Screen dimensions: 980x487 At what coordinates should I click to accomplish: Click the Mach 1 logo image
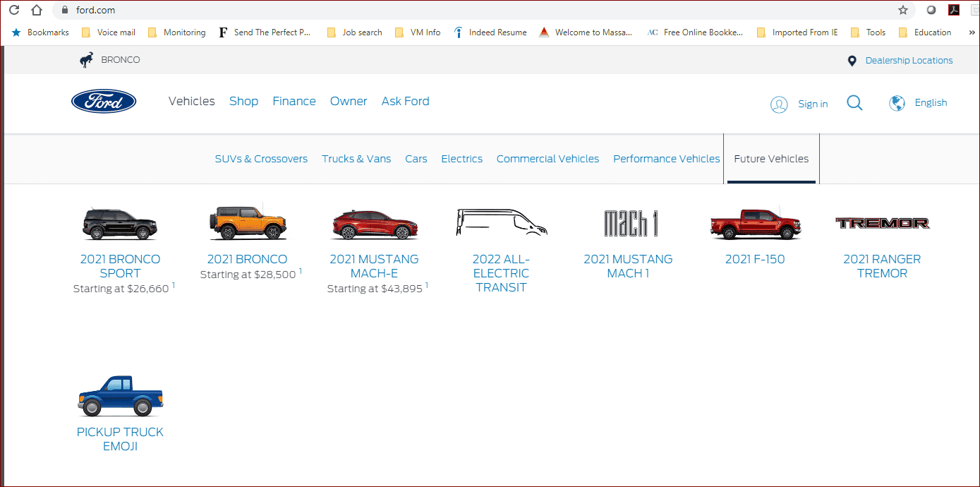click(x=631, y=223)
